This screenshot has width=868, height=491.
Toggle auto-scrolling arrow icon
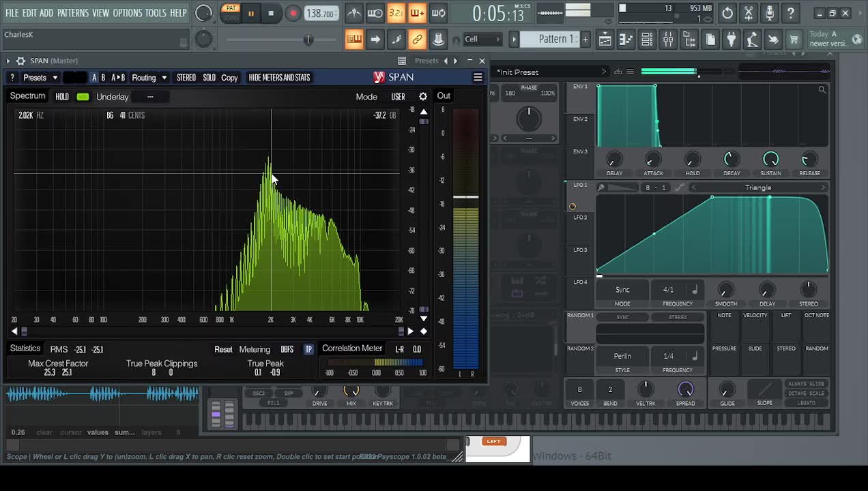[375, 39]
